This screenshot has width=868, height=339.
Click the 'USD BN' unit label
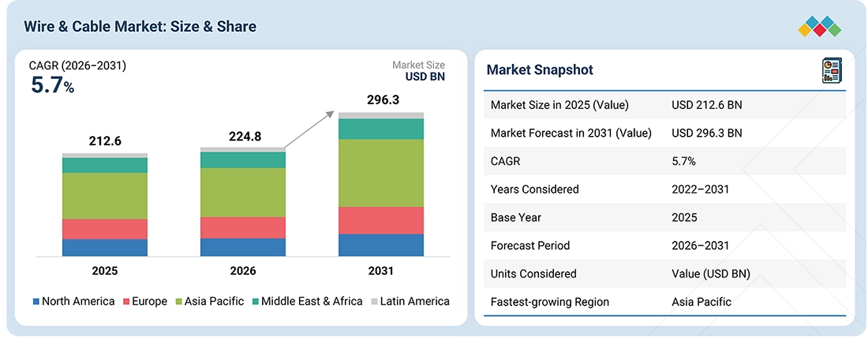point(425,77)
